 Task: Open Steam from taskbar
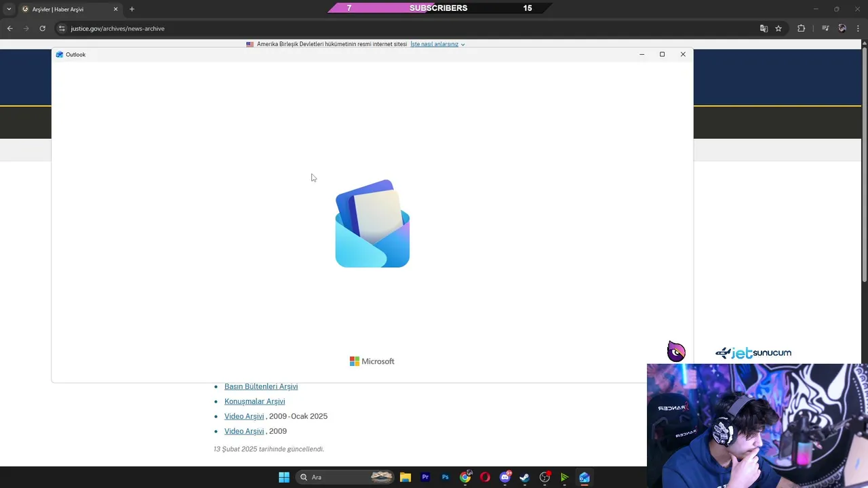[524, 477]
